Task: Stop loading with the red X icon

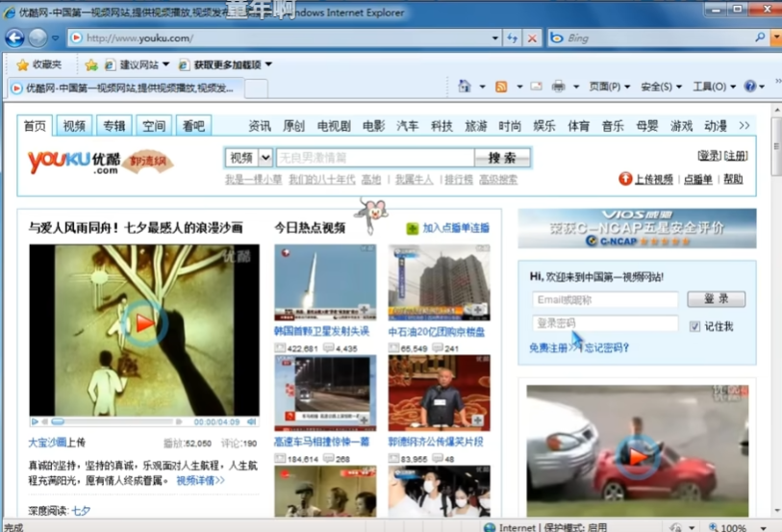Action: (532, 38)
